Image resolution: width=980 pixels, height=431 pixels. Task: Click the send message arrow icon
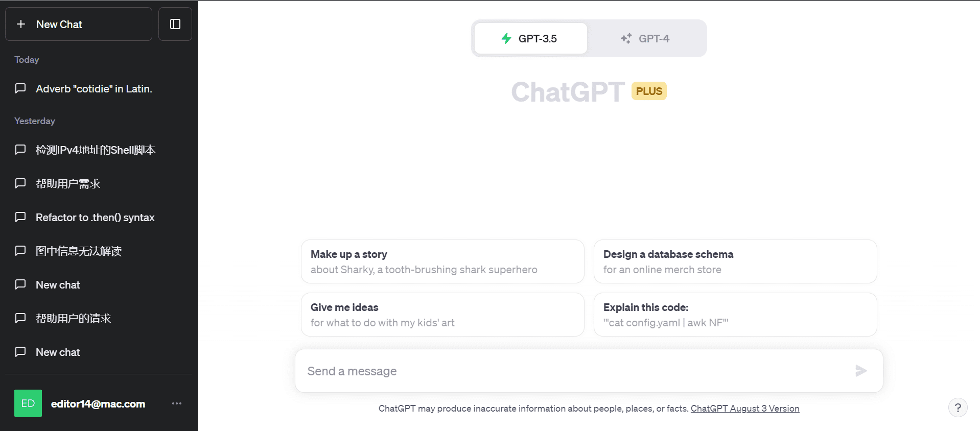coord(861,371)
